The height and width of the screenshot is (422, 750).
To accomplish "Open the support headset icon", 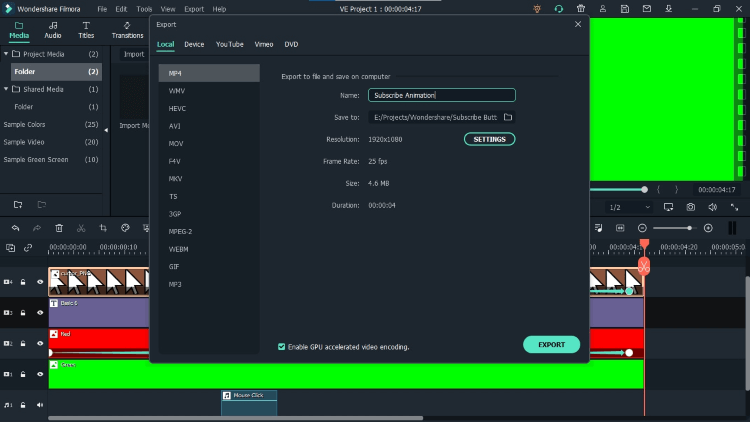I will 559,9.
